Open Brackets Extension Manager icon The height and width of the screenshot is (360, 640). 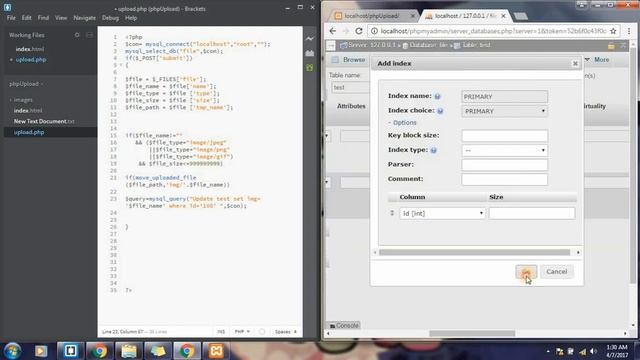tap(310, 53)
